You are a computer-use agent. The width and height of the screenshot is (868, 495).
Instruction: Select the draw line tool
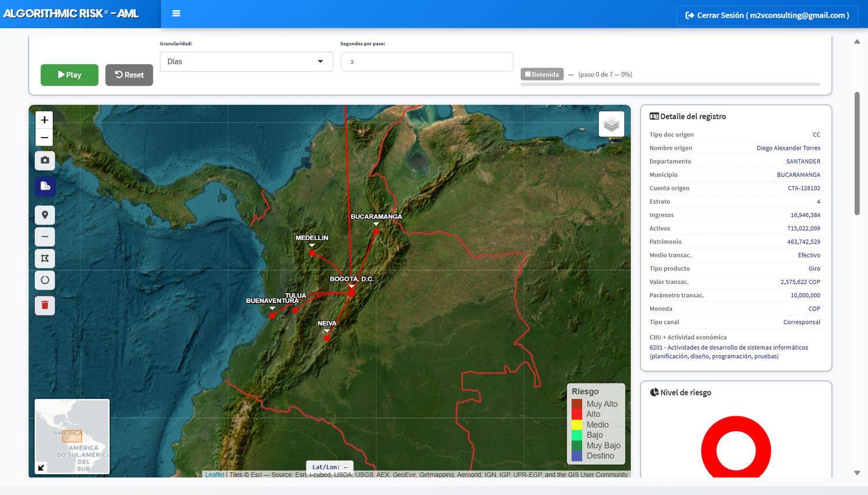(45, 237)
